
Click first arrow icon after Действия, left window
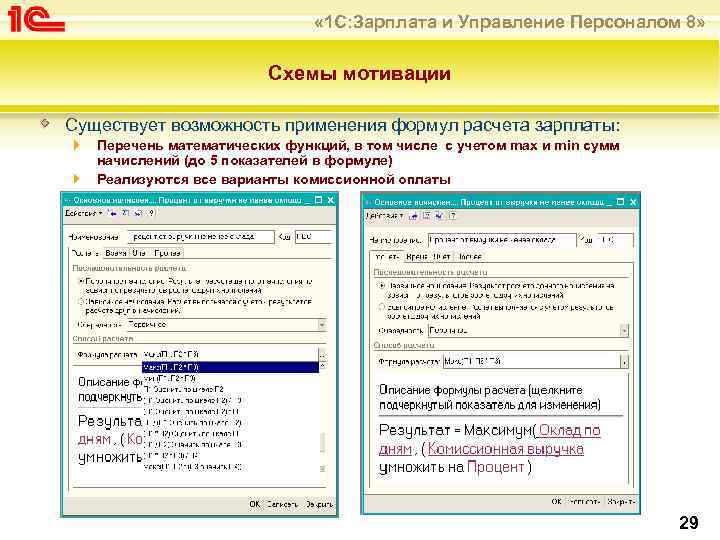(x=112, y=213)
